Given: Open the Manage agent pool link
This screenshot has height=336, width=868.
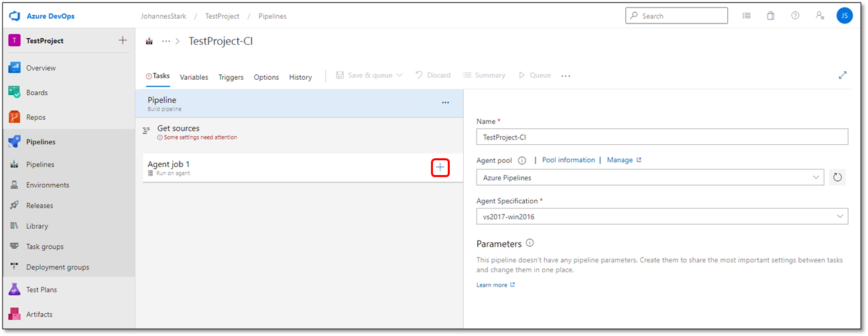Looking at the screenshot, I should point(624,160).
